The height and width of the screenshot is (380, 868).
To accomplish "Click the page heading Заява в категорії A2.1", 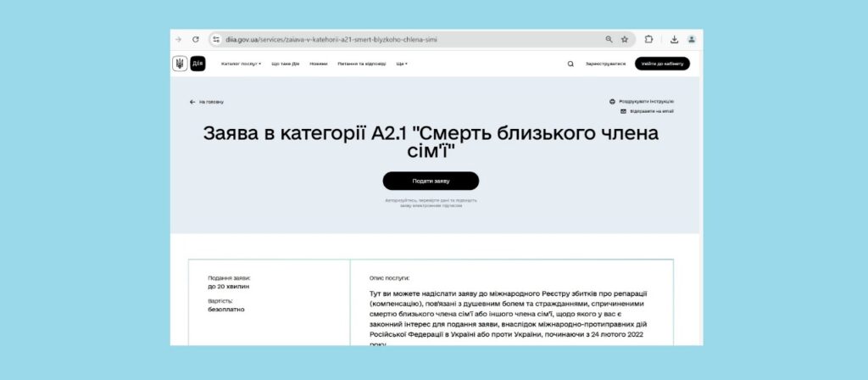I will click(431, 142).
